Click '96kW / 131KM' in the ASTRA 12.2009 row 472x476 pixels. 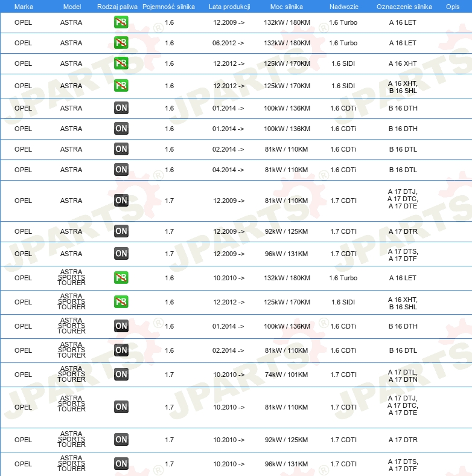[x=286, y=254]
